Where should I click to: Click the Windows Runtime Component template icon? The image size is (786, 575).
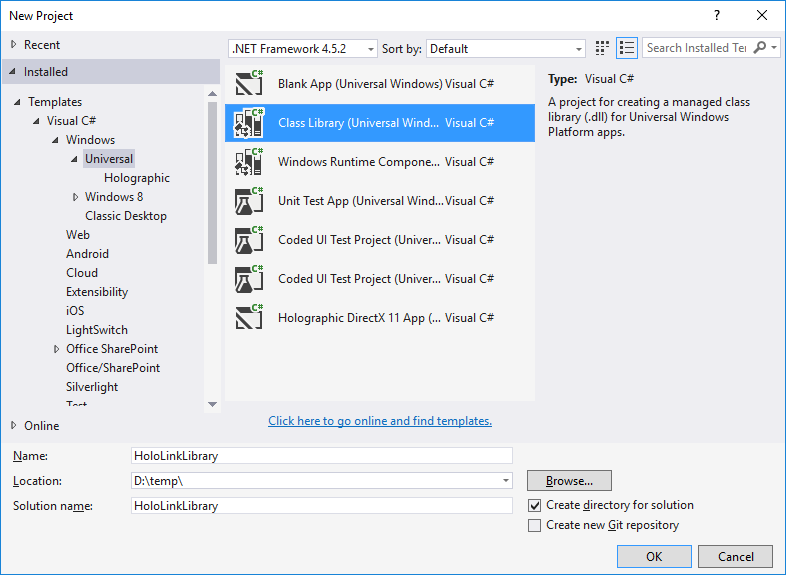pyautogui.click(x=249, y=162)
